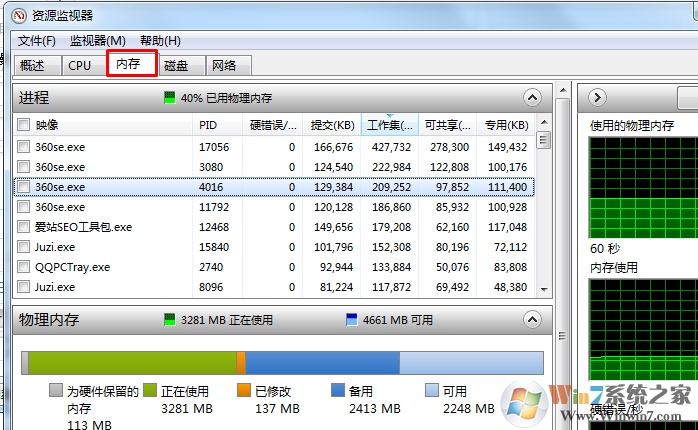Screen dimensions: 698x430
Task: Check Juzi.exe with PID 8096
Action: [24, 287]
